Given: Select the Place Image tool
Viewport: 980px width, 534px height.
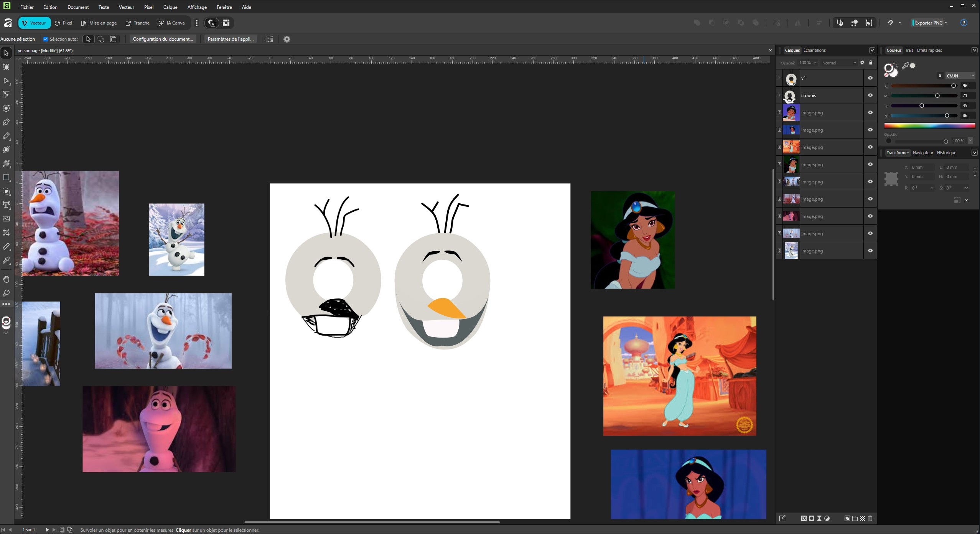Looking at the screenshot, I should coord(6,219).
